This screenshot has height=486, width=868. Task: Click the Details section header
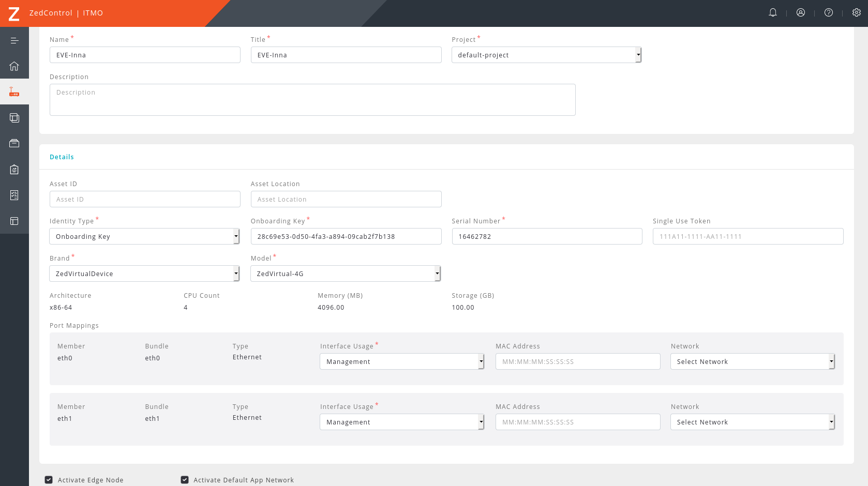point(62,157)
